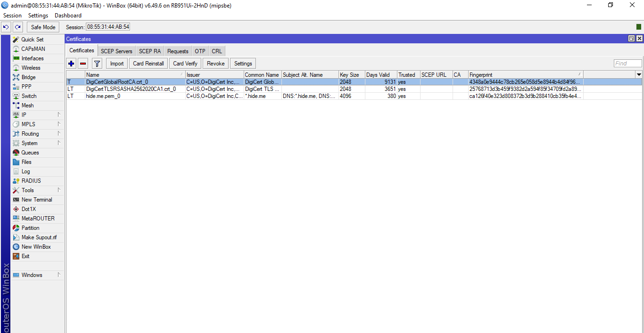Select the DigiCertTLSRSASHA2562020CA1.crt_0 row
Image resolution: width=644 pixels, height=333 pixels.
click(x=354, y=89)
